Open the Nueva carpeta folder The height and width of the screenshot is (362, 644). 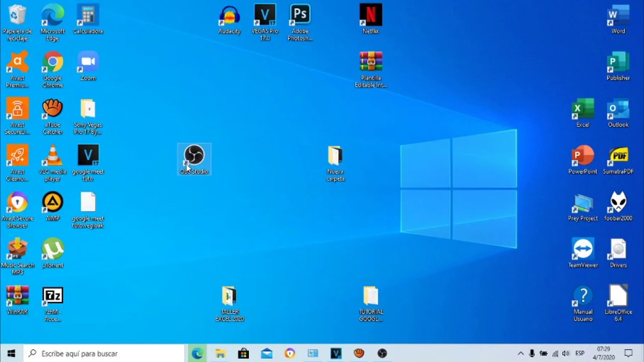[336, 163]
